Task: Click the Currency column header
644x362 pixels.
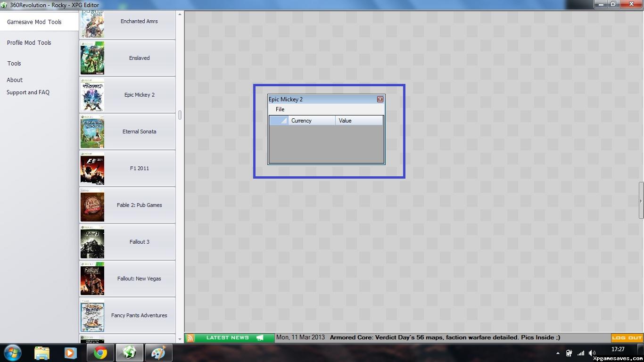Action: [x=311, y=121]
